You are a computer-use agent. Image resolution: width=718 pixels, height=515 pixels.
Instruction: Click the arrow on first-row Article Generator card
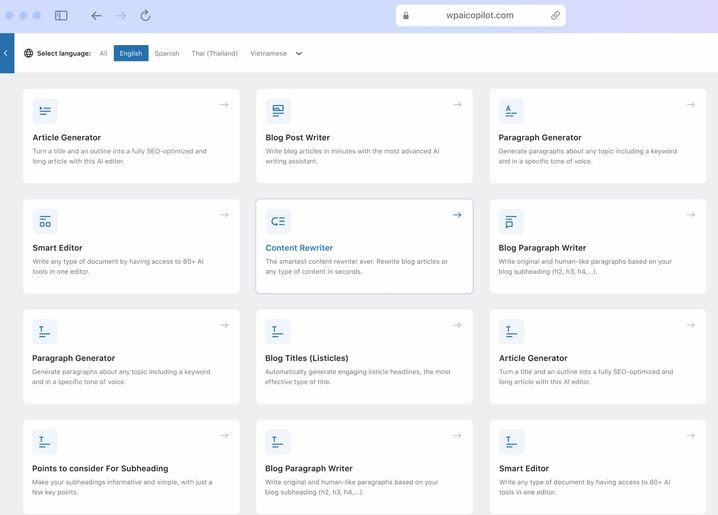[224, 104]
